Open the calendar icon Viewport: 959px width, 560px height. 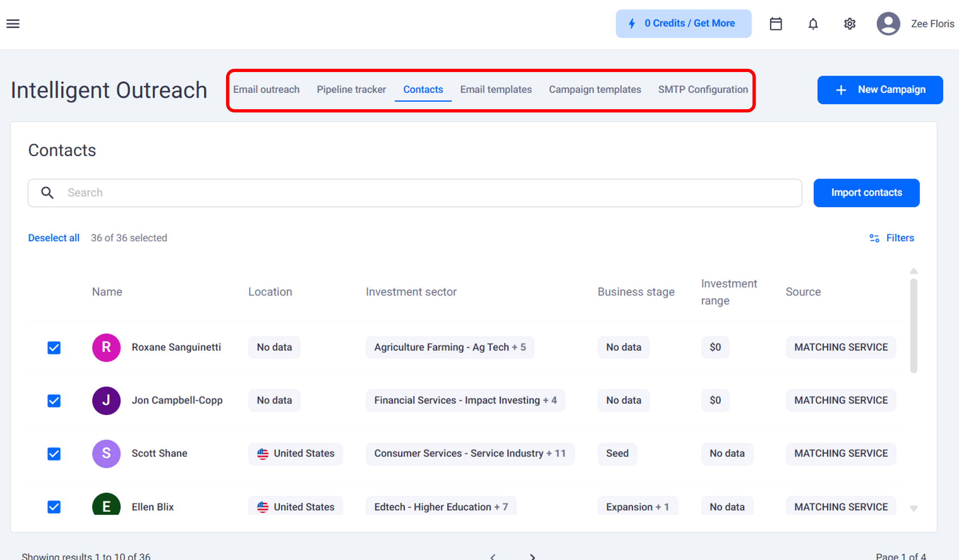coord(776,24)
